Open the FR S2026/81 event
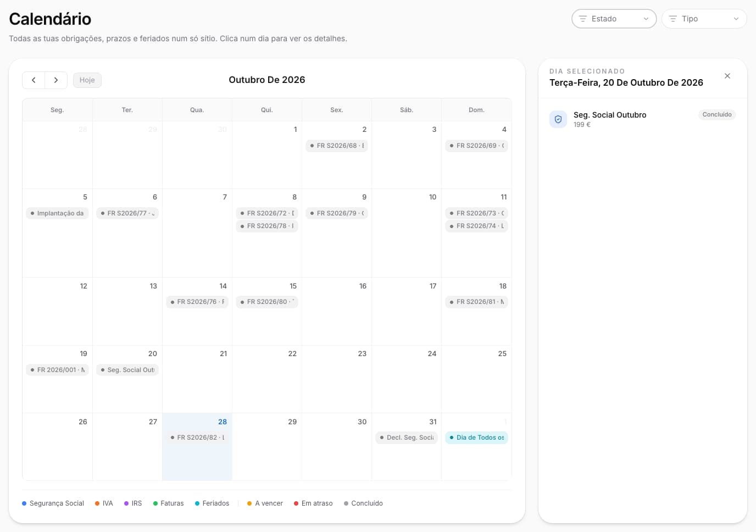 [x=476, y=302]
